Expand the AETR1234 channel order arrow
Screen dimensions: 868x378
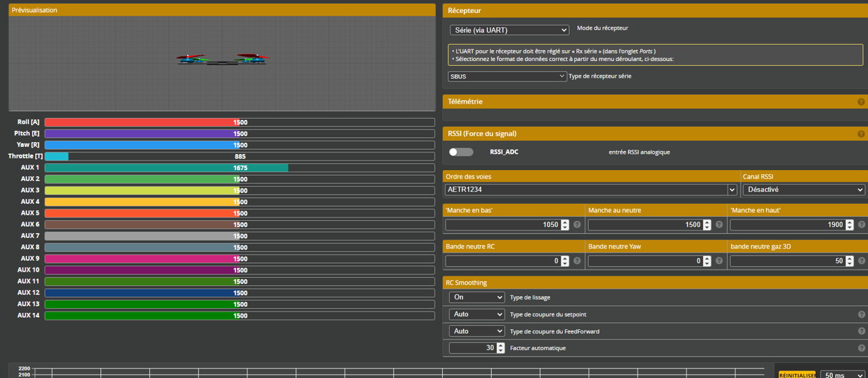(732, 190)
